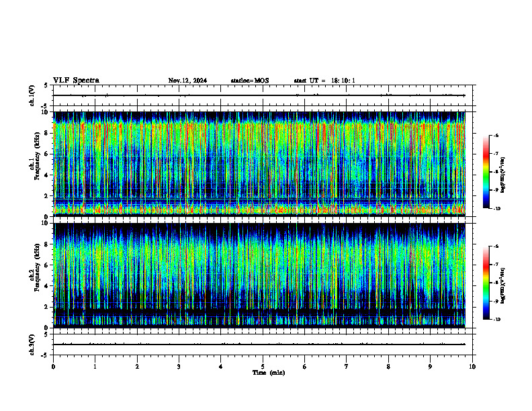This screenshot has height=411, width=532.
Task: Click the '-6' label on ch.1 colorbar
Action: click(495, 135)
